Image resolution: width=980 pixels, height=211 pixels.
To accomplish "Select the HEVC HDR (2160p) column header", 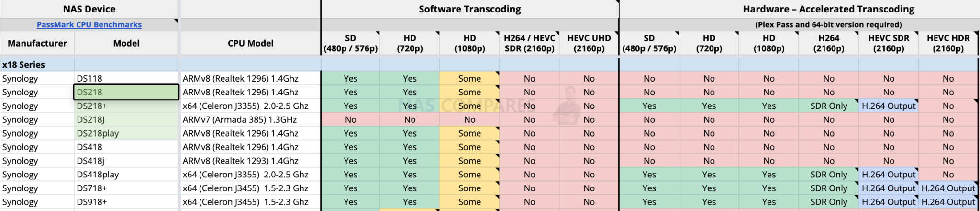I will point(948,43).
